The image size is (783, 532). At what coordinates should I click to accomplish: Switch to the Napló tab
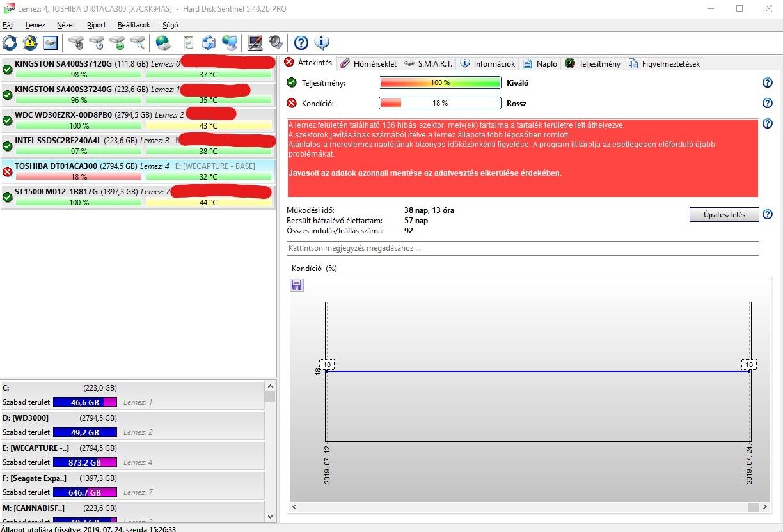pyautogui.click(x=541, y=63)
